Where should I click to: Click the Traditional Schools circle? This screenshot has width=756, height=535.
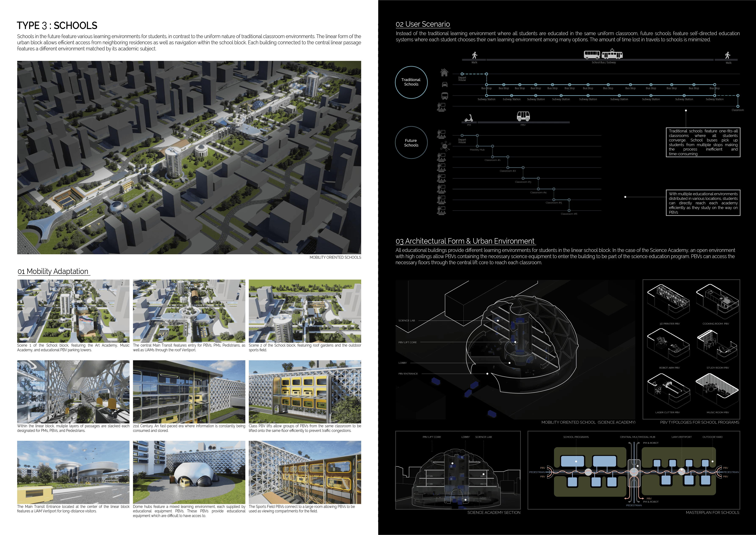click(411, 82)
